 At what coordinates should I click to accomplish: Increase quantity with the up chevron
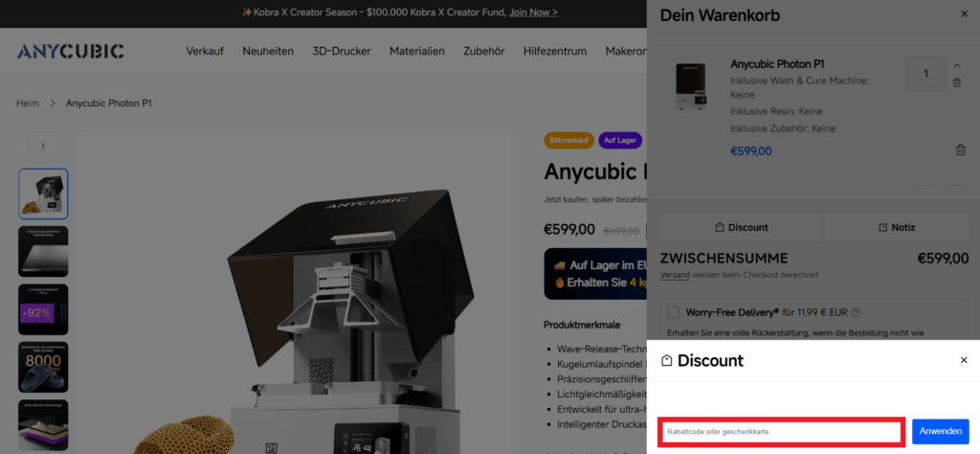click(957, 65)
